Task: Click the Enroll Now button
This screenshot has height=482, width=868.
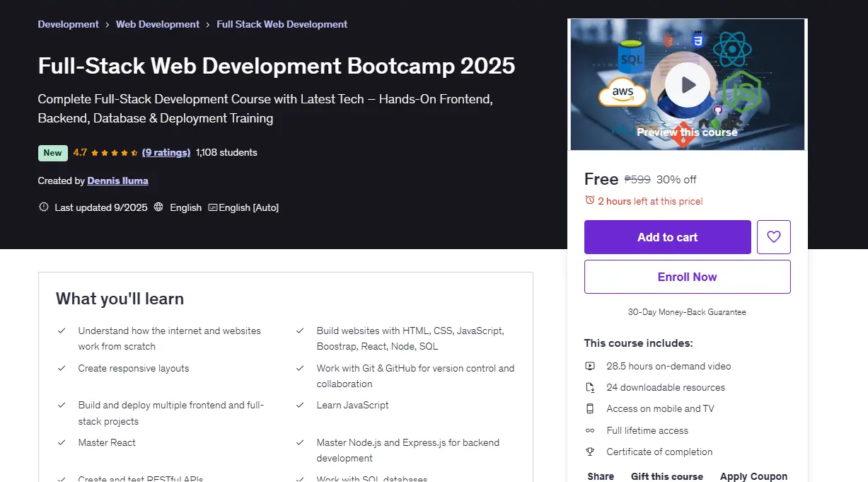Action: (x=687, y=277)
